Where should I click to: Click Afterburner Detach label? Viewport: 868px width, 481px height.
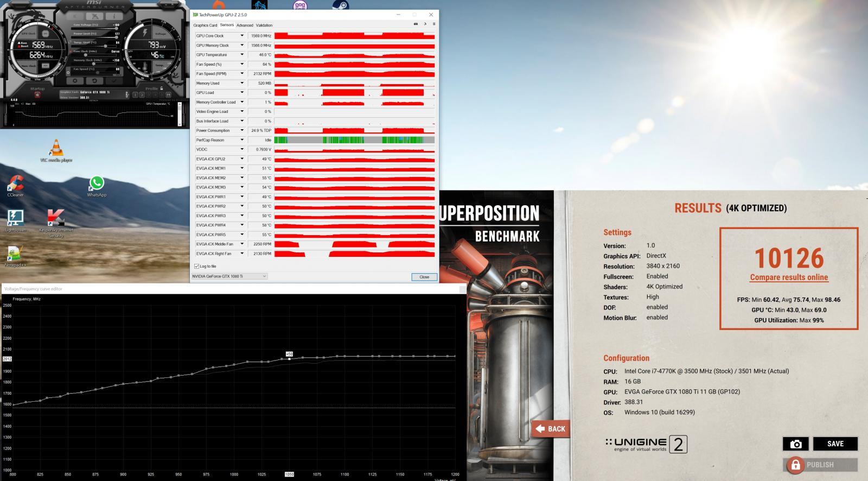pyautogui.click(x=95, y=100)
